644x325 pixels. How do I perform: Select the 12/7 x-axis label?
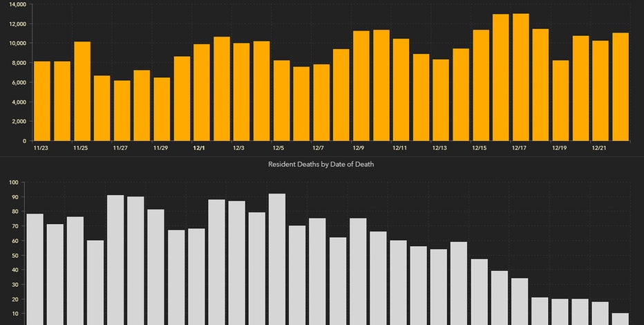[x=319, y=148]
